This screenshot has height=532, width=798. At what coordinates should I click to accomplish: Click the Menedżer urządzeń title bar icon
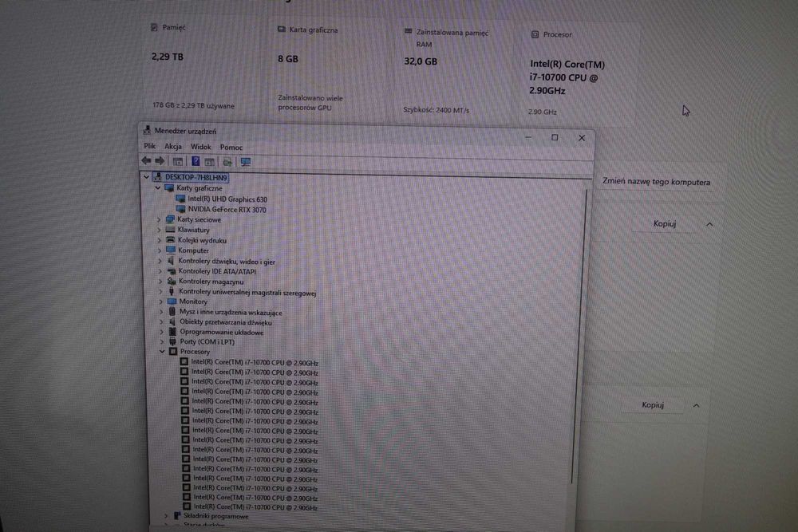[x=147, y=130]
